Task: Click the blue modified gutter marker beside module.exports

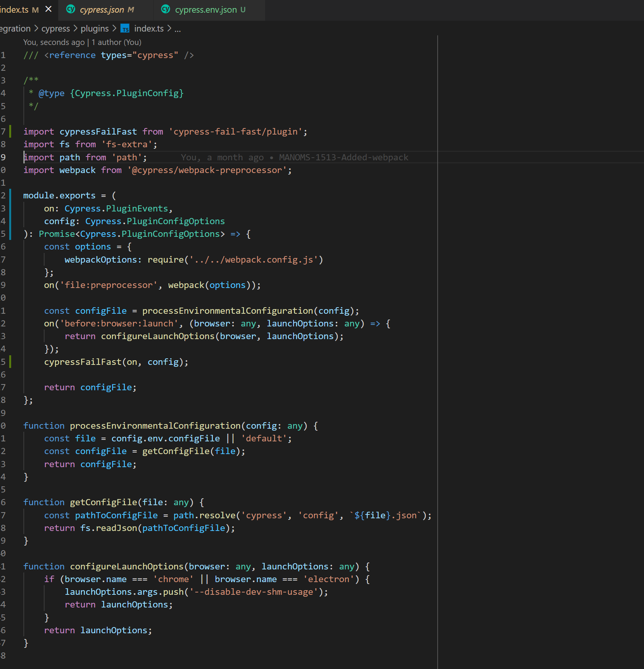Action: coord(10,215)
